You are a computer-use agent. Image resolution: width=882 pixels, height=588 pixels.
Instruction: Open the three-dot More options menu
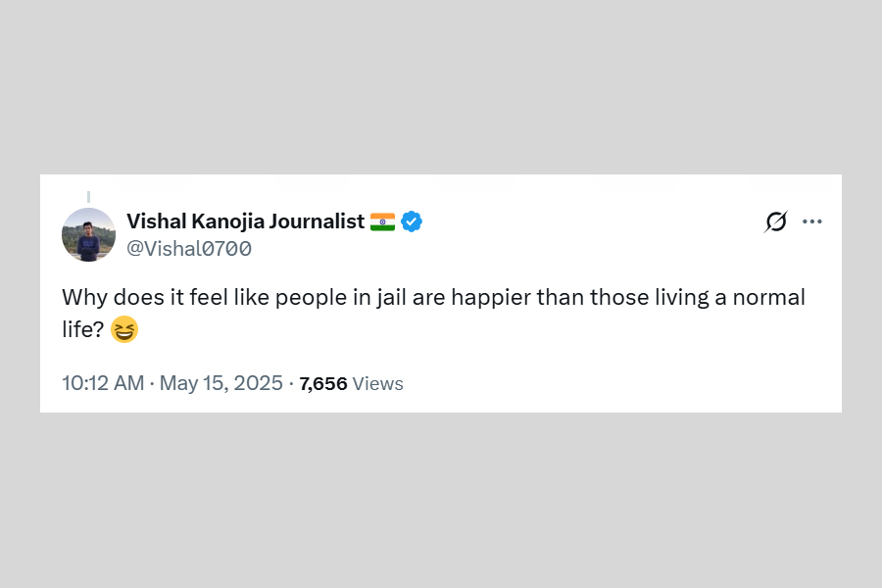tap(811, 221)
